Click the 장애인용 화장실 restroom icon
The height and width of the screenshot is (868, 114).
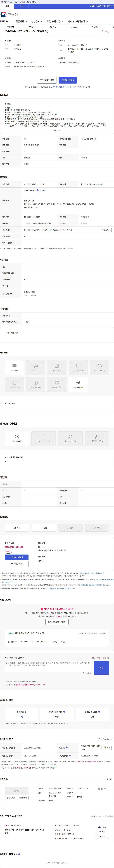click(70, 438)
